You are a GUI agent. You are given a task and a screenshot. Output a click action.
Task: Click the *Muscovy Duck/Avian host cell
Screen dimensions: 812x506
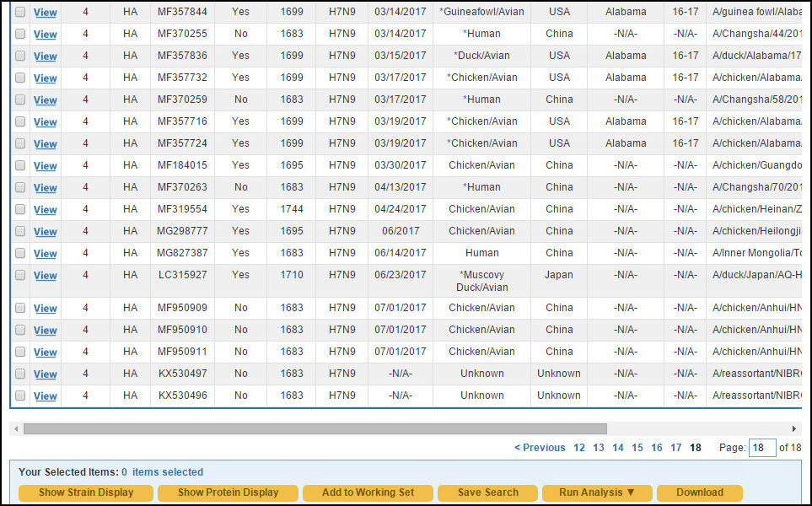tap(481, 281)
